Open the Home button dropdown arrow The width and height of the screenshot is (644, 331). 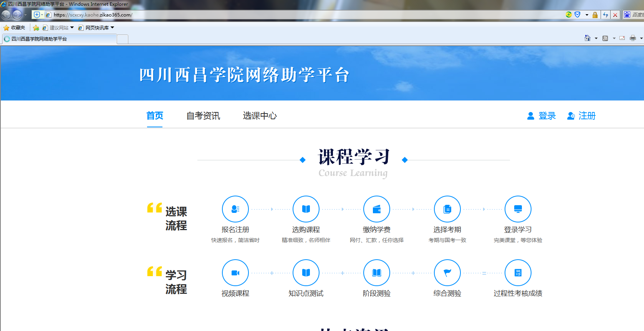[596, 38]
